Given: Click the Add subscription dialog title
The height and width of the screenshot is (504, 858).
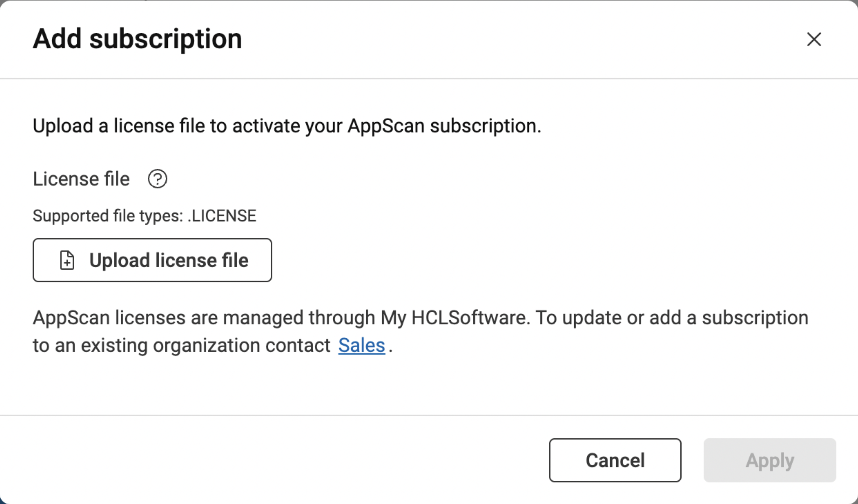Looking at the screenshot, I should (x=137, y=39).
